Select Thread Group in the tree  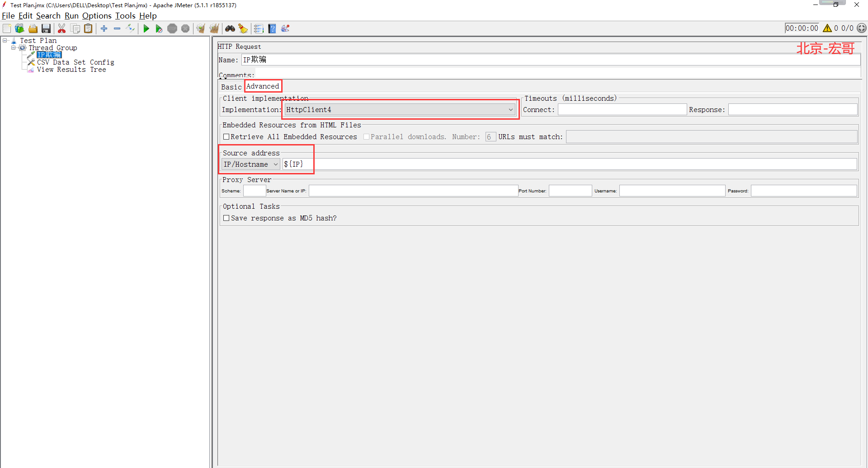(x=53, y=48)
